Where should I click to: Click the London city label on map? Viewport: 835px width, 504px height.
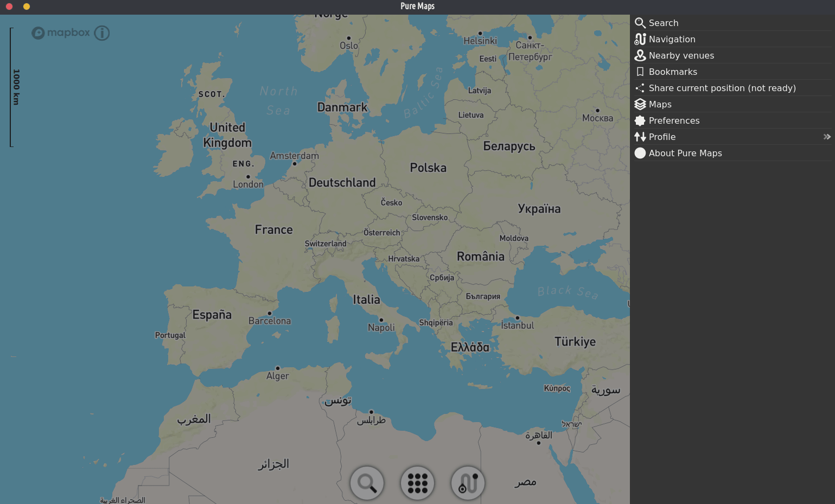coord(248,184)
